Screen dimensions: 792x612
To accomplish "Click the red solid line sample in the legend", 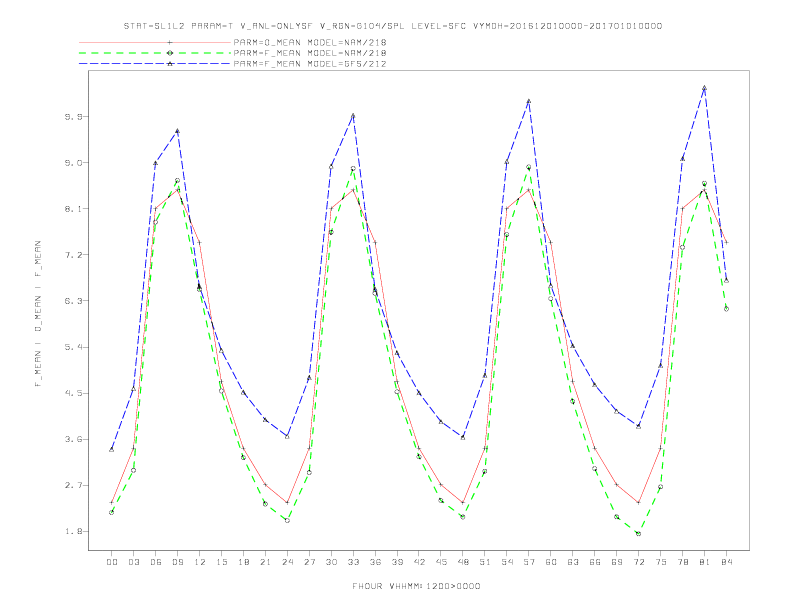I will [155, 42].
